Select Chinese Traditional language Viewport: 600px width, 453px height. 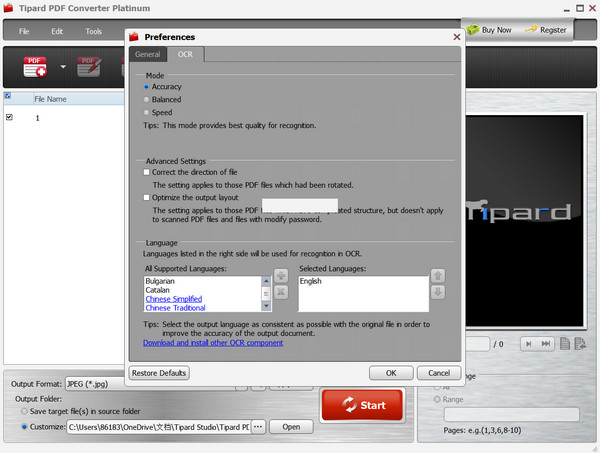coord(175,308)
